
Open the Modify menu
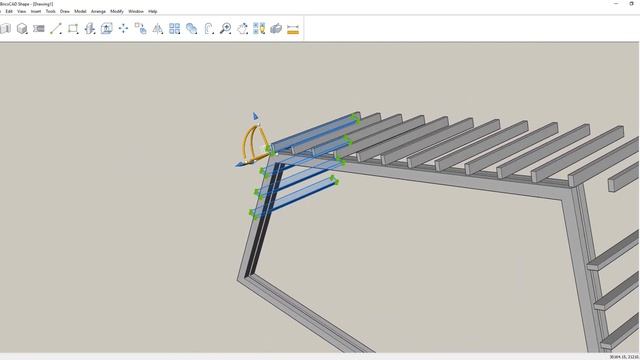coord(117,11)
